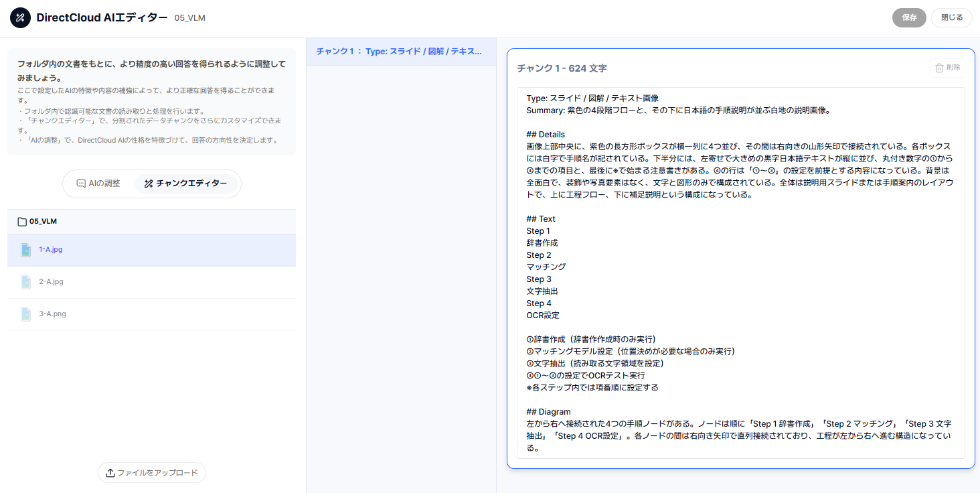
Task: Open the 1-A.jpg file row
Action: coord(151,250)
